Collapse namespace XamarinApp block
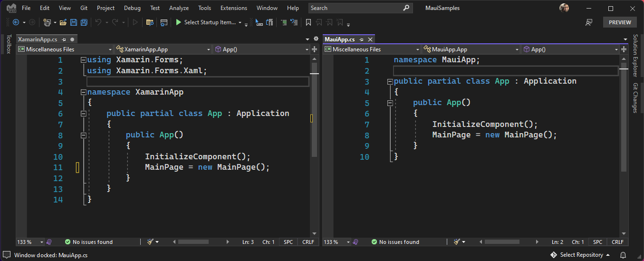644x261 pixels. [84, 92]
